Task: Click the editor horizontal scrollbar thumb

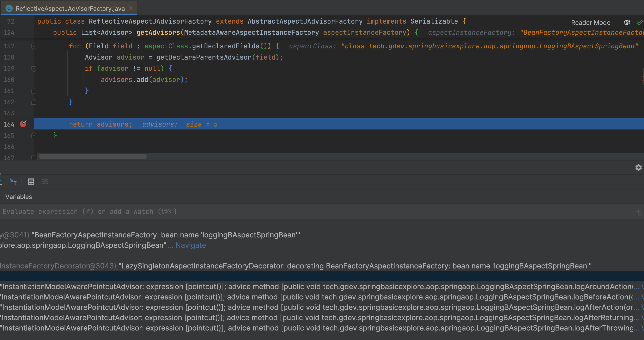Action: 92,157
